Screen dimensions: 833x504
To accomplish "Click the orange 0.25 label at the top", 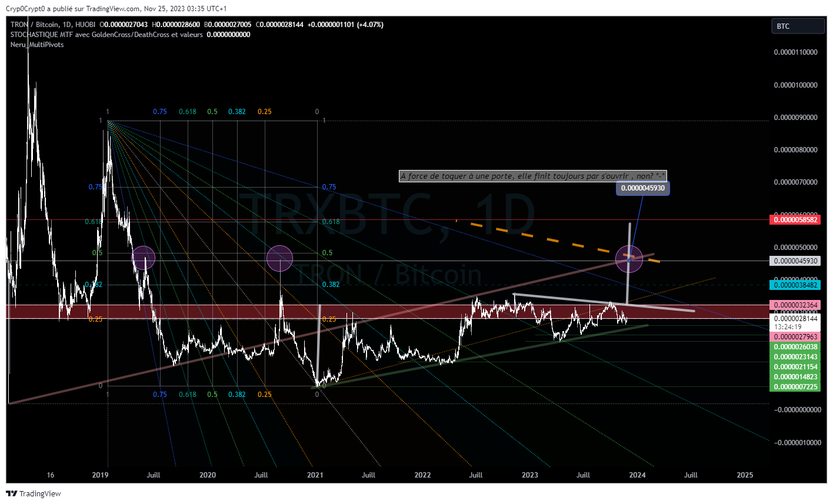I will pos(265,112).
